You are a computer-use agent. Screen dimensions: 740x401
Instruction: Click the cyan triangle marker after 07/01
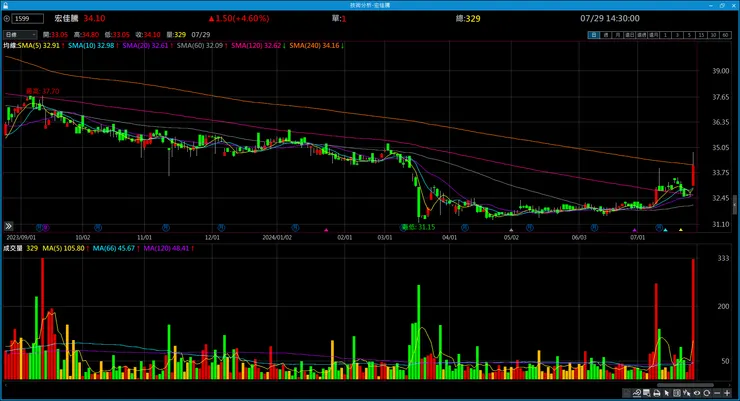click(665, 230)
